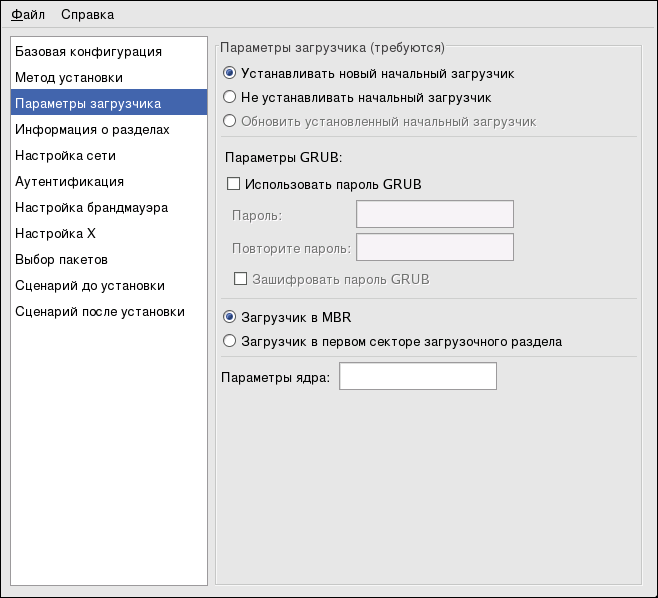The width and height of the screenshot is (658, 598).
Task: Open Сценарий после установки section
Action: click(100, 311)
